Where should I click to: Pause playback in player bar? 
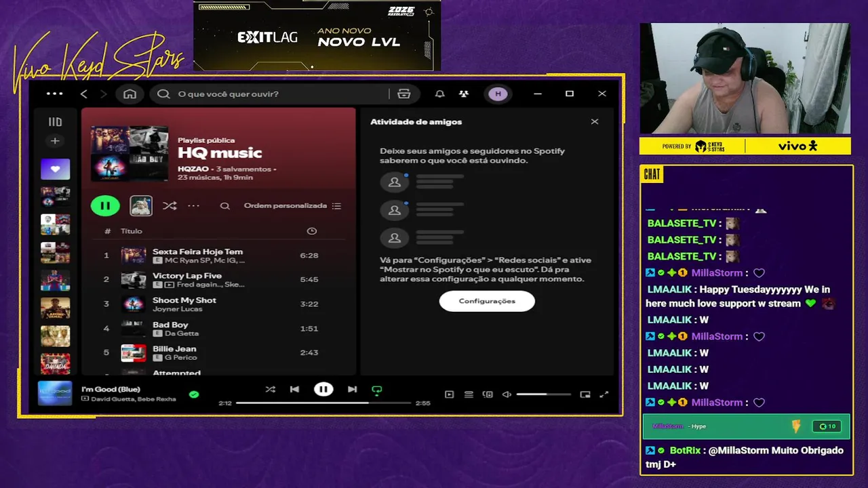[323, 389]
